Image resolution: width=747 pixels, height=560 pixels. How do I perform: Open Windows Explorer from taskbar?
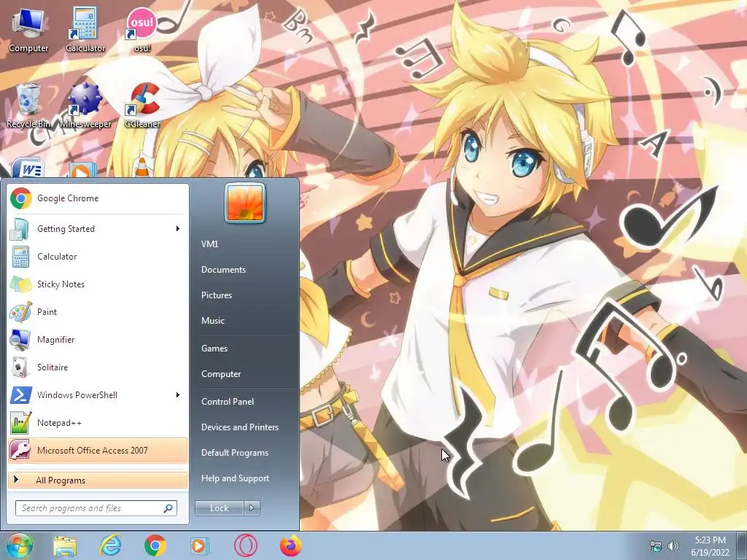[x=65, y=546]
